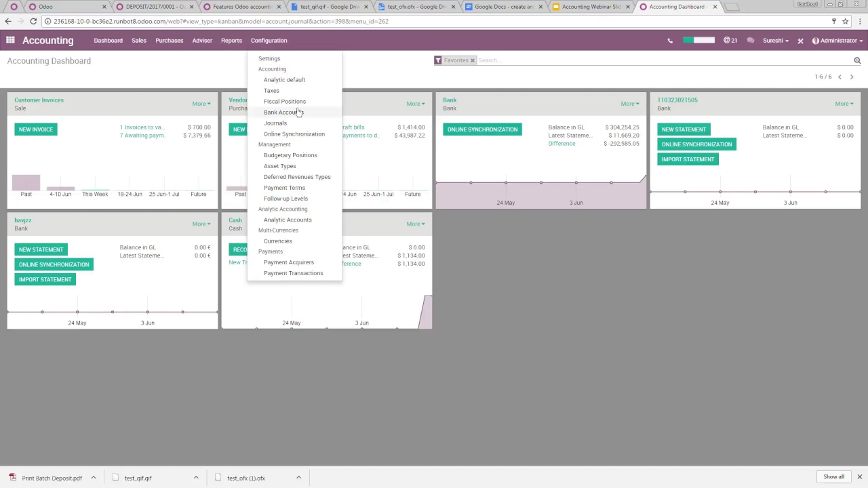Select Payment Acquirers menu entry
Viewport: 868px width, 488px height.
pyautogui.click(x=289, y=262)
